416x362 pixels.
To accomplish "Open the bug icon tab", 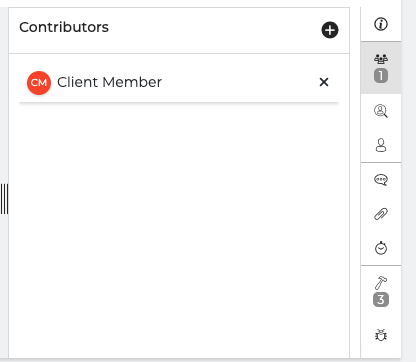I will [381, 335].
